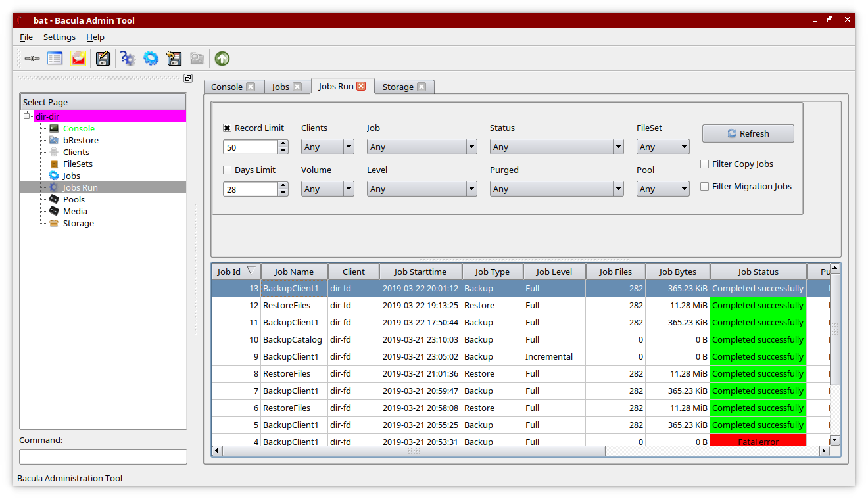Uncheck the Record Limit checkbox
The width and height of the screenshot is (868, 499).
(x=228, y=128)
